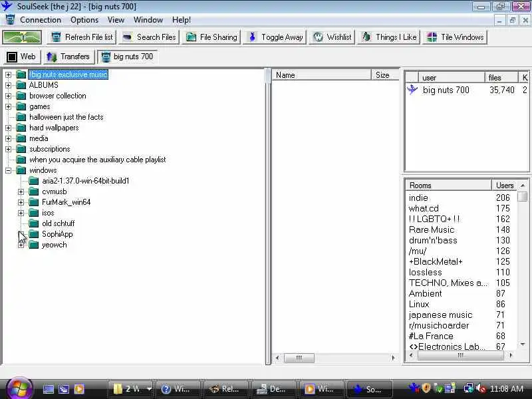Expand the hard wallpapers folder
Viewport: 532px width, 399px height.
click(x=8, y=128)
